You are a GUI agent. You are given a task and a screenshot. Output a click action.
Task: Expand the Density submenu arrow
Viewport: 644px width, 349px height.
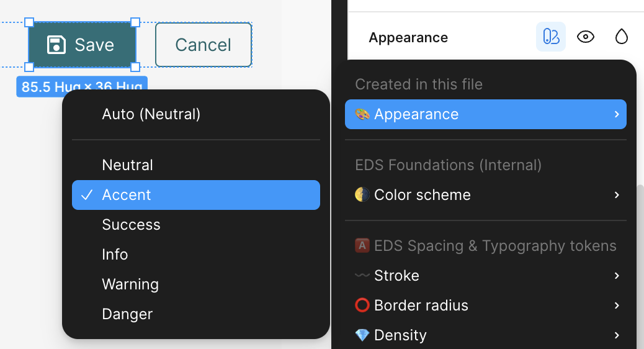click(x=617, y=335)
